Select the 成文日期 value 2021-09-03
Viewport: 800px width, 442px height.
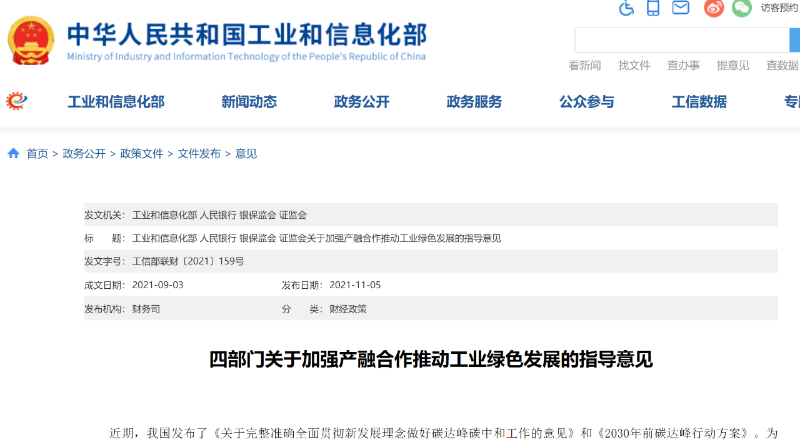[158, 285]
